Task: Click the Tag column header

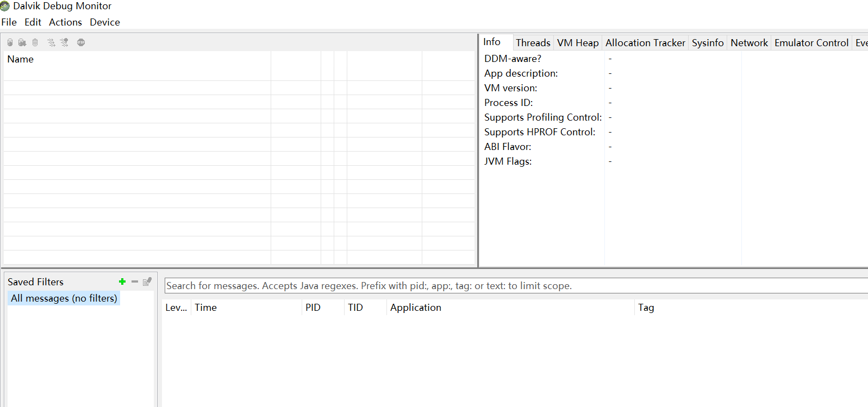Action: pos(751,308)
